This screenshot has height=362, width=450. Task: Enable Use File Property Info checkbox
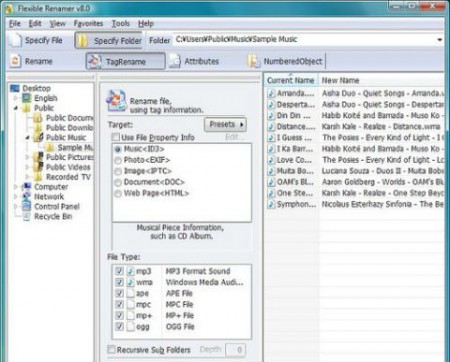click(116, 137)
